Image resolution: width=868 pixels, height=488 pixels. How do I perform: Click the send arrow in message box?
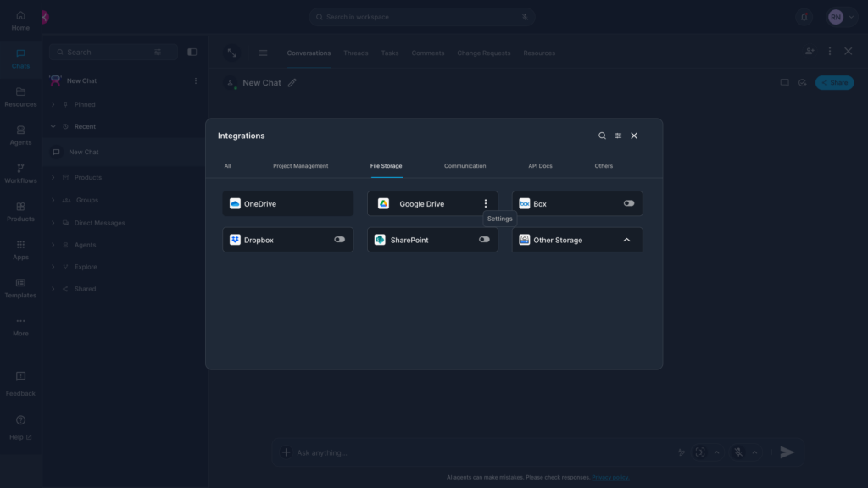[787, 452]
